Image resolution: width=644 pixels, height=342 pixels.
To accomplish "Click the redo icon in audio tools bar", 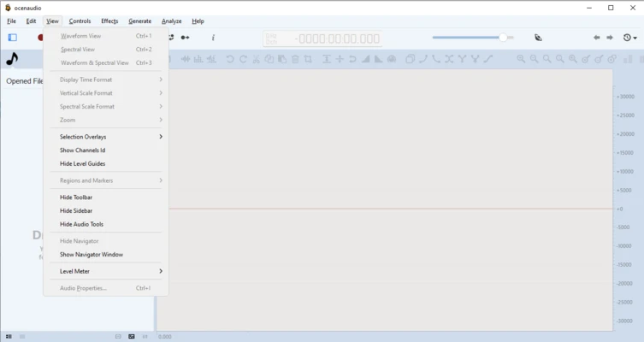I will (x=243, y=59).
